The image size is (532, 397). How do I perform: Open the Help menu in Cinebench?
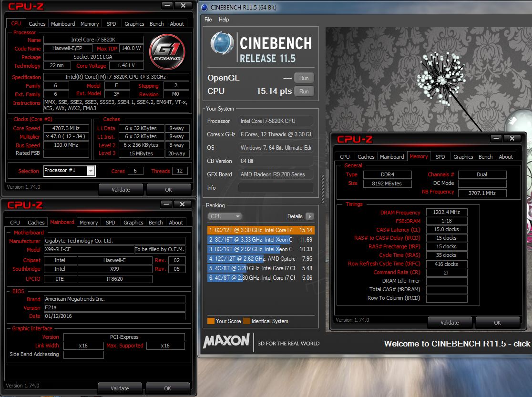(x=224, y=20)
